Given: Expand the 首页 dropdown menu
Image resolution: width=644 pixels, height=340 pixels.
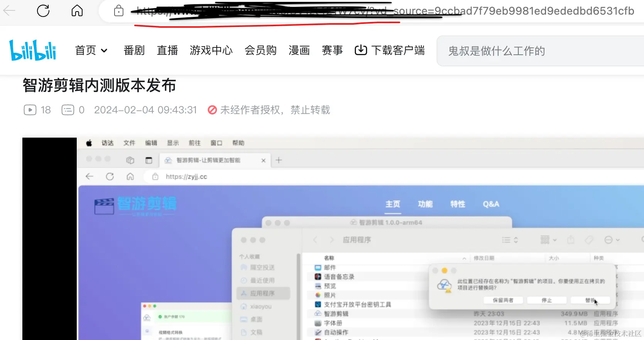Looking at the screenshot, I should 91,50.
